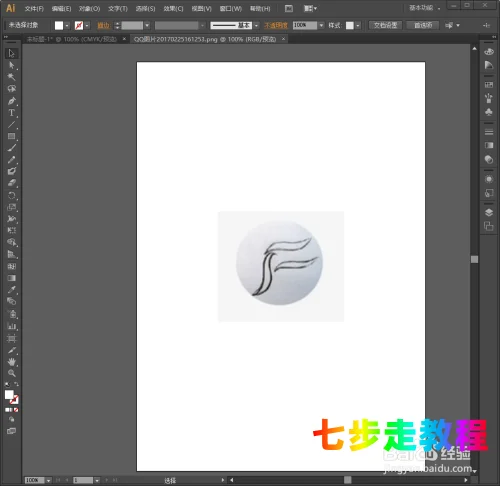Open the 窗口(W) menu
The width and height of the screenshot is (500, 486).
pos(231,9)
